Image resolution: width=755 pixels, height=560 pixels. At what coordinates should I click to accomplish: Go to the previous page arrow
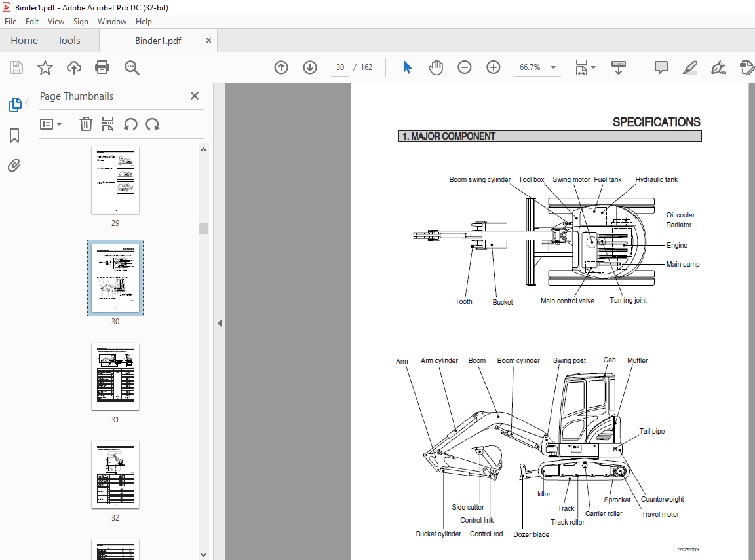(281, 67)
